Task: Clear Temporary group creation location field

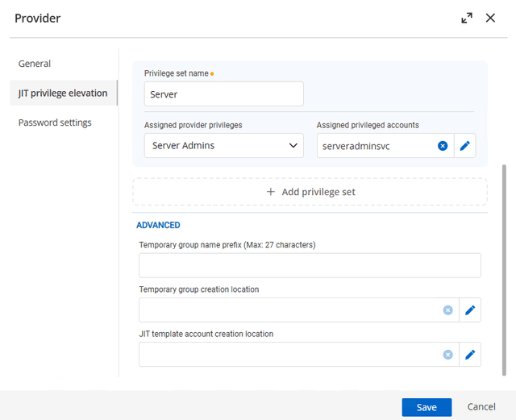Action: [447, 310]
